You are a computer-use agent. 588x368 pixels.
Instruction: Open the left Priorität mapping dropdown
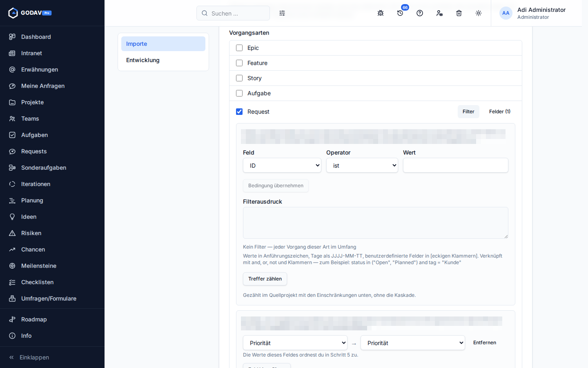[295, 343]
